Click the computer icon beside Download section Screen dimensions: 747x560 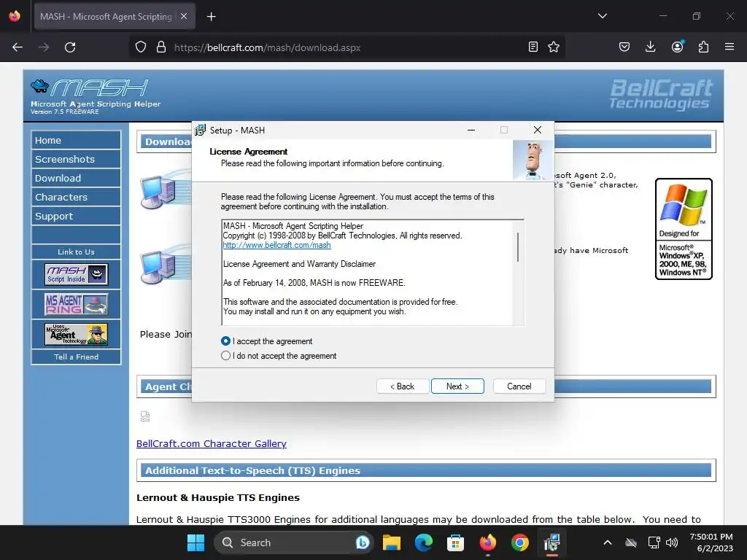pos(158,192)
